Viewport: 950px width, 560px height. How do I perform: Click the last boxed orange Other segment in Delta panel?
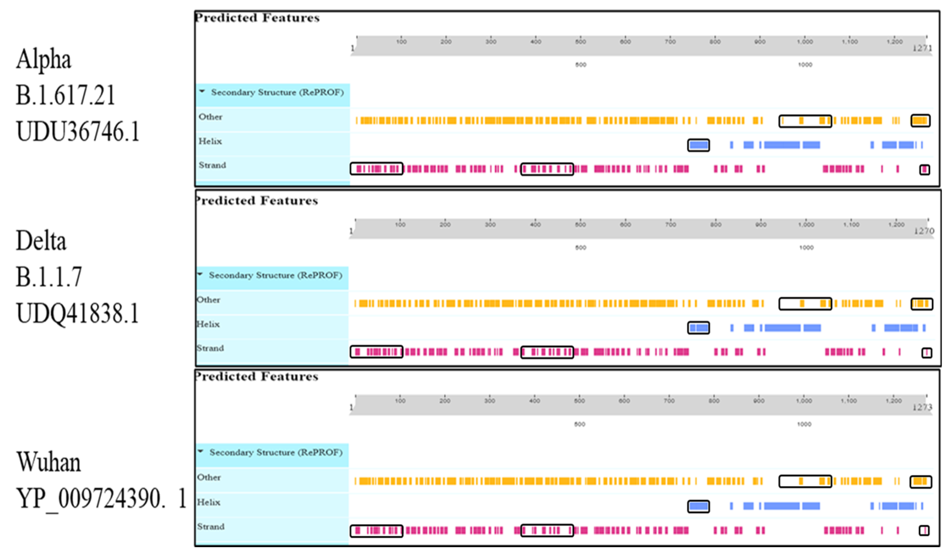(922, 304)
